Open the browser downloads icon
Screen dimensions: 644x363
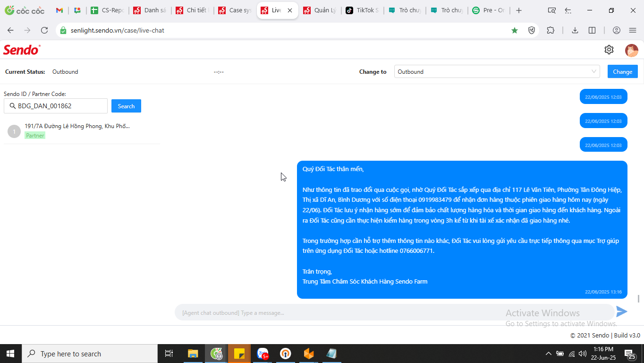tap(575, 30)
